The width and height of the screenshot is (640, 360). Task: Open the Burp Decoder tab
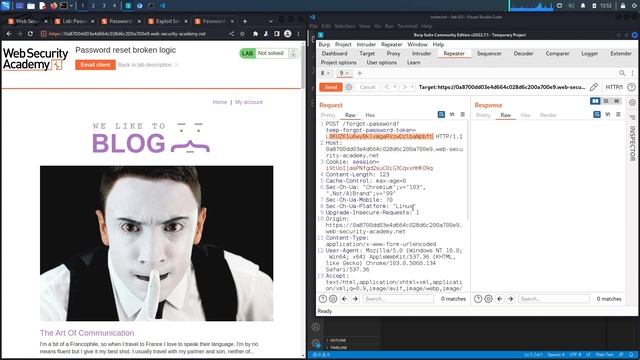(x=523, y=53)
